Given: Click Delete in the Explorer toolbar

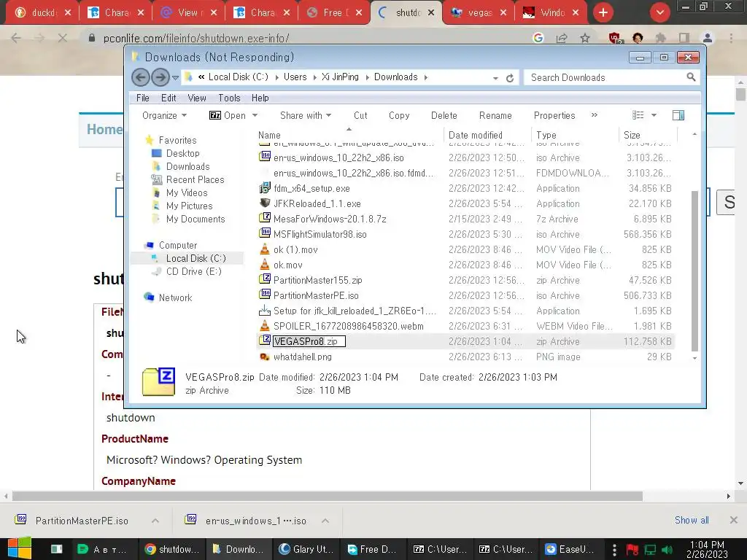Looking at the screenshot, I should 444,115.
